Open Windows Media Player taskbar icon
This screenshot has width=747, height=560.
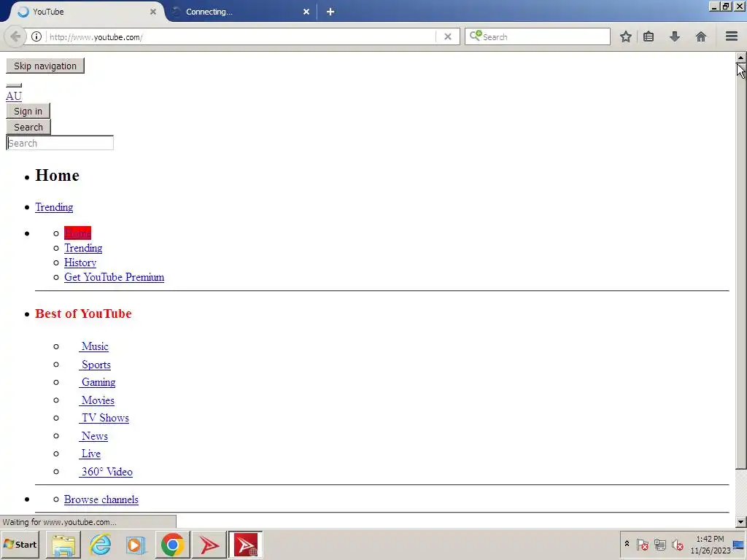136,544
